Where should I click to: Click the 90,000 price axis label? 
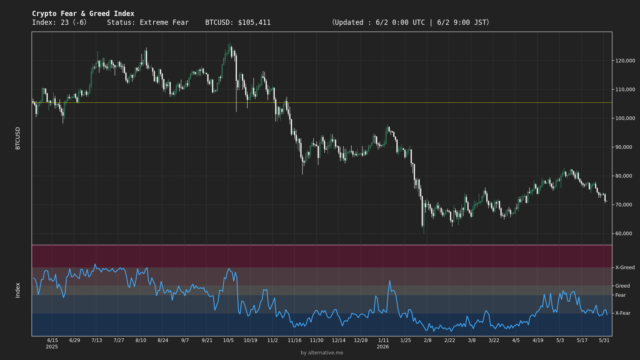(624, 147)
